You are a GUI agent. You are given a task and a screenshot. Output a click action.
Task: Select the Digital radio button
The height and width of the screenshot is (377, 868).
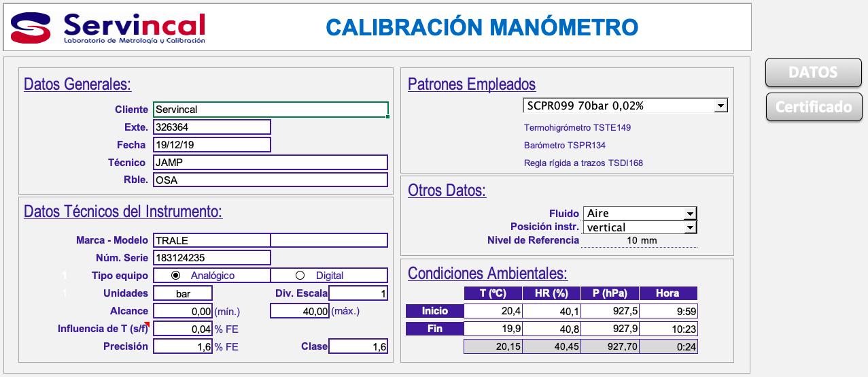300,276
